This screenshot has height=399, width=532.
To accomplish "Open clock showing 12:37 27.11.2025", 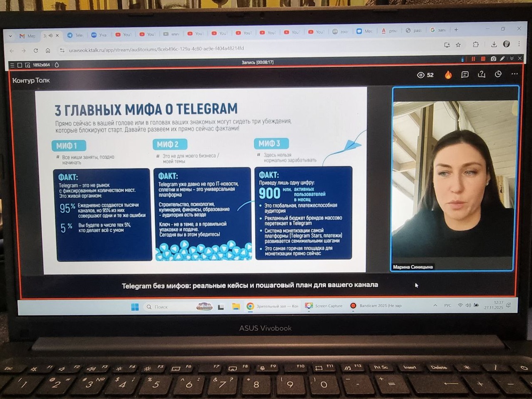I will click(495, 305).
